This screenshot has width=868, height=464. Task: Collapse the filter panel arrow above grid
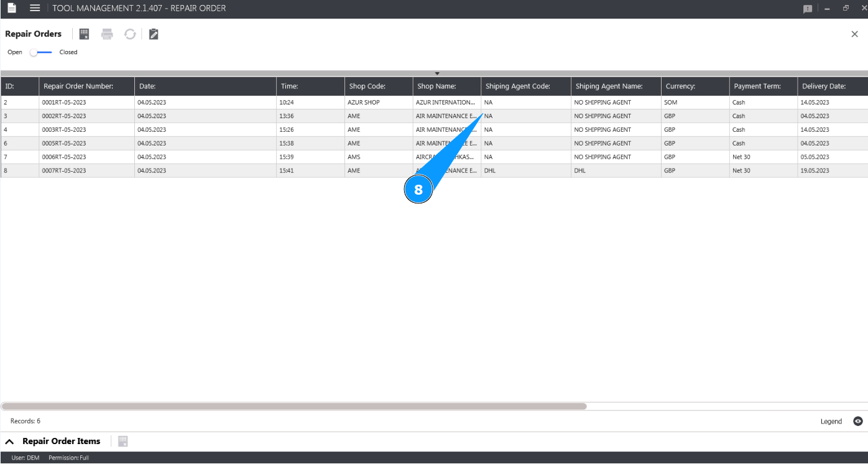tap(437, 73)
